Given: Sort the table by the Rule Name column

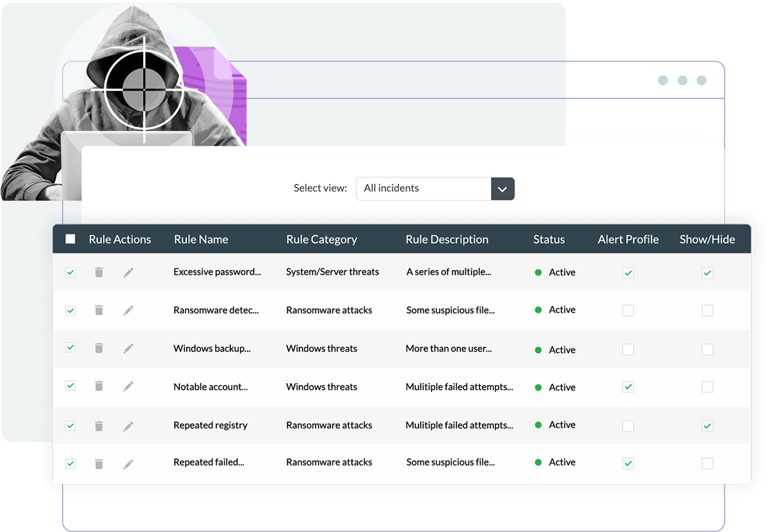Looking at the screenshot, I should [201, 239].
